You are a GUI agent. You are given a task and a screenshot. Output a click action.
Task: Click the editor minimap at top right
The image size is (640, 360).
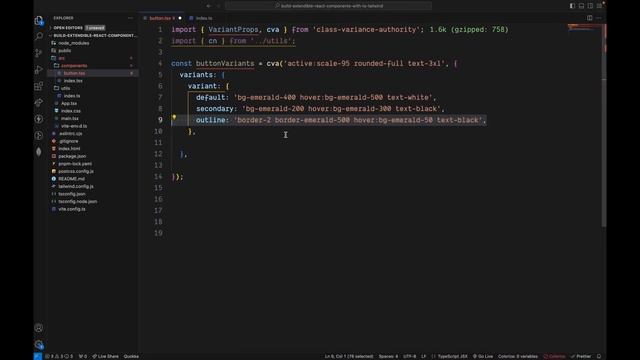click(584, 28)
